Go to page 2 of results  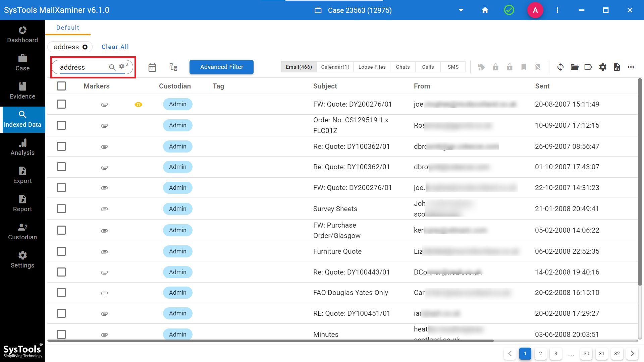[x=540, y=354]
